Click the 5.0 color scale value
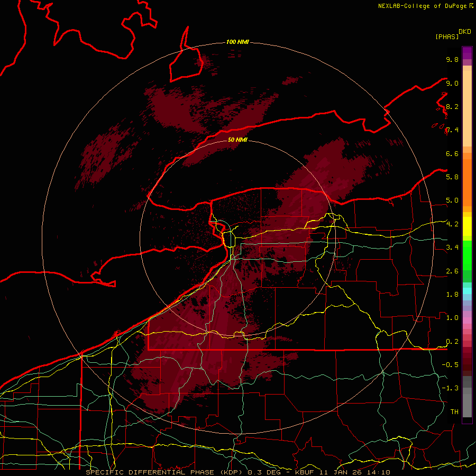The image size is (476, 476). 452,200
